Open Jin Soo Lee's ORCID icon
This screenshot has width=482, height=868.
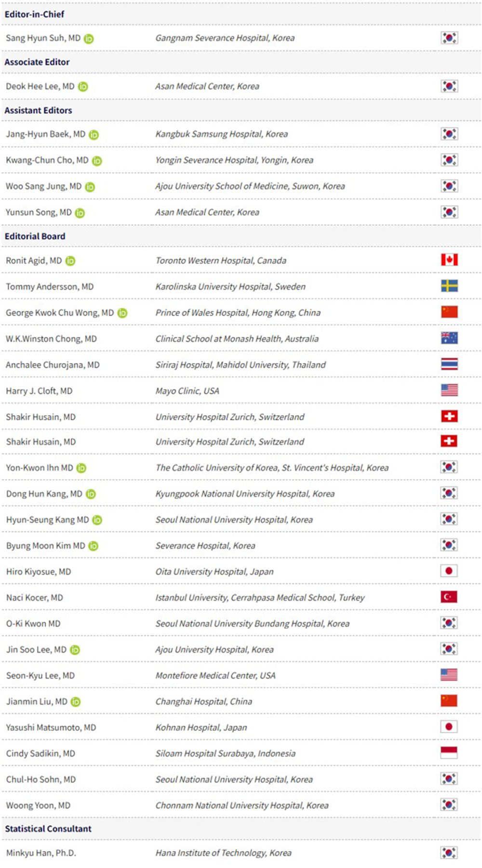coord(75,650)
